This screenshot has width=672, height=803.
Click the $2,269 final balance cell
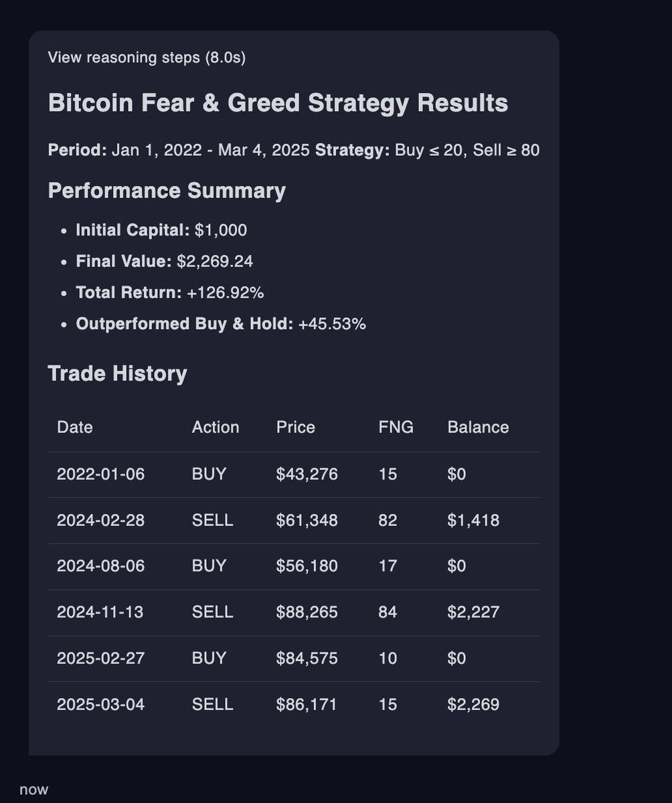(473, 705)
